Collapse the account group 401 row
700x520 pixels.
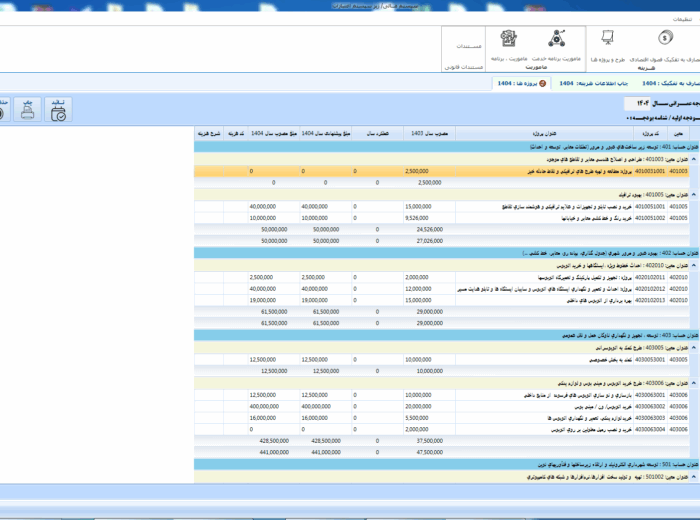[693, 146]
